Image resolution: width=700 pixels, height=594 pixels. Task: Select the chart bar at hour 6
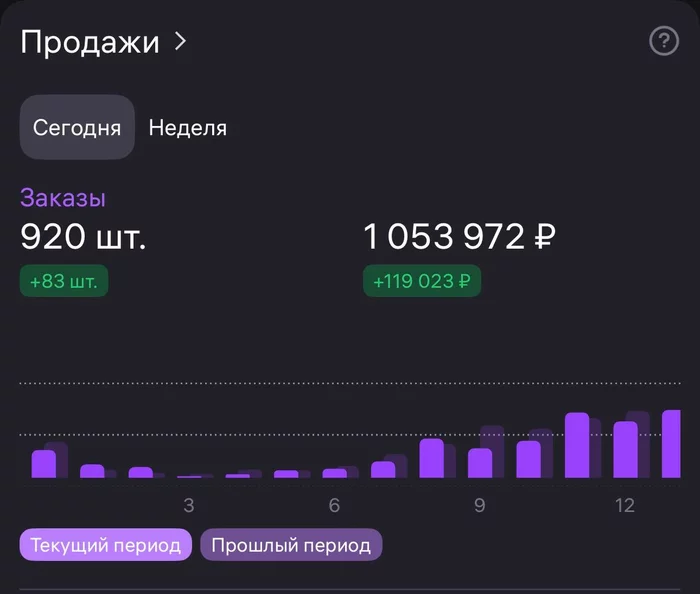point(334,473)
